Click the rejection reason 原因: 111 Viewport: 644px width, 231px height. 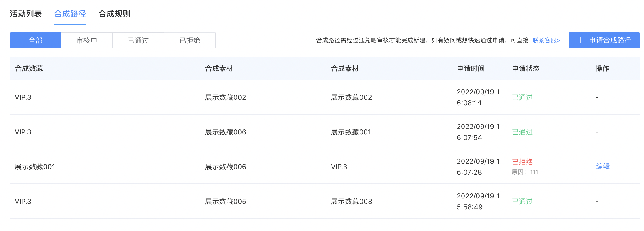(x=525, y=172)
